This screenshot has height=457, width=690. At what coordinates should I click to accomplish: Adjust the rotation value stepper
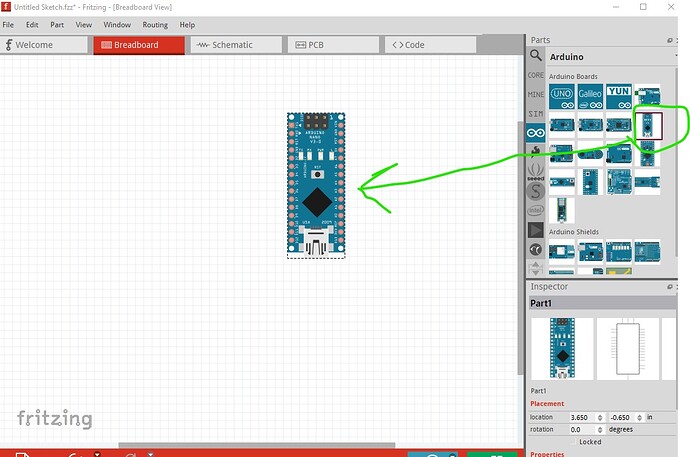[599, 430]
